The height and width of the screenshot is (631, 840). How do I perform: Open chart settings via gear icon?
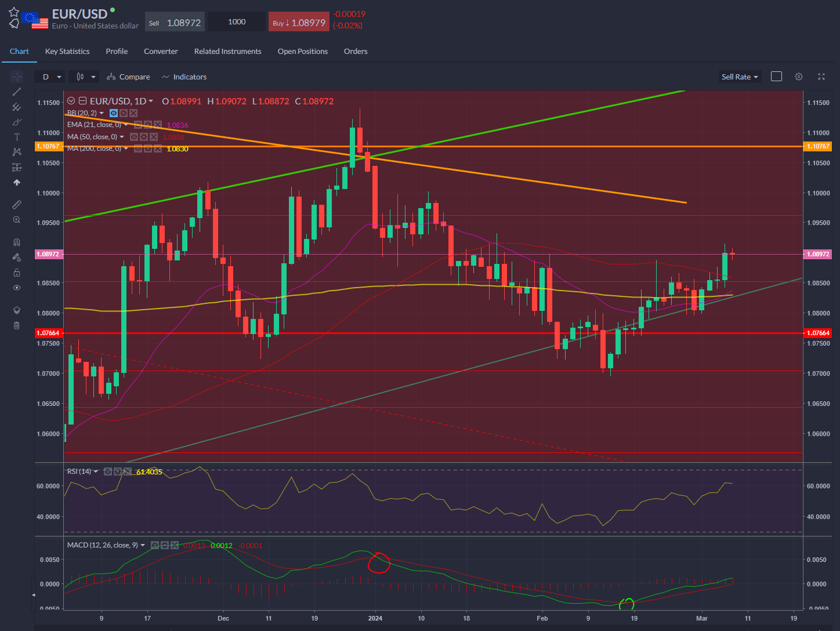point(799,76)
